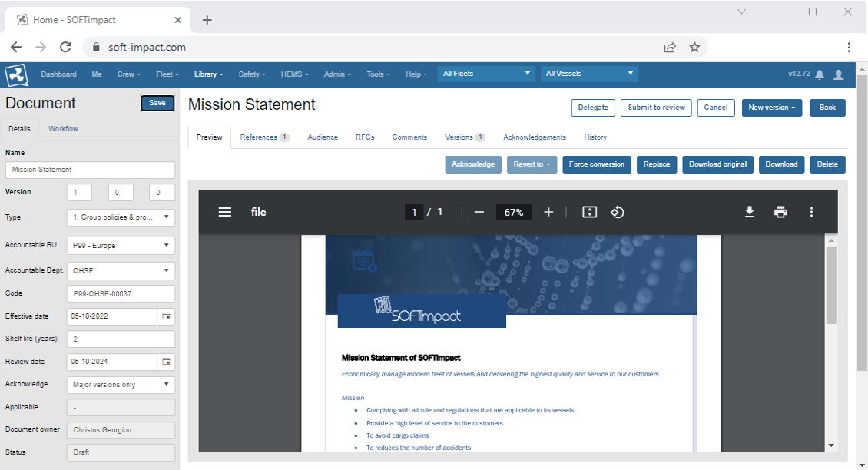Click the Name input field

click(x=90, y=170)
